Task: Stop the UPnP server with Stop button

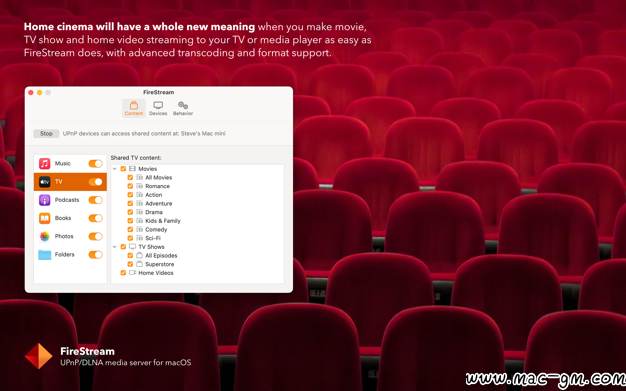Action: pyautogui.click(x=46, y=133)
